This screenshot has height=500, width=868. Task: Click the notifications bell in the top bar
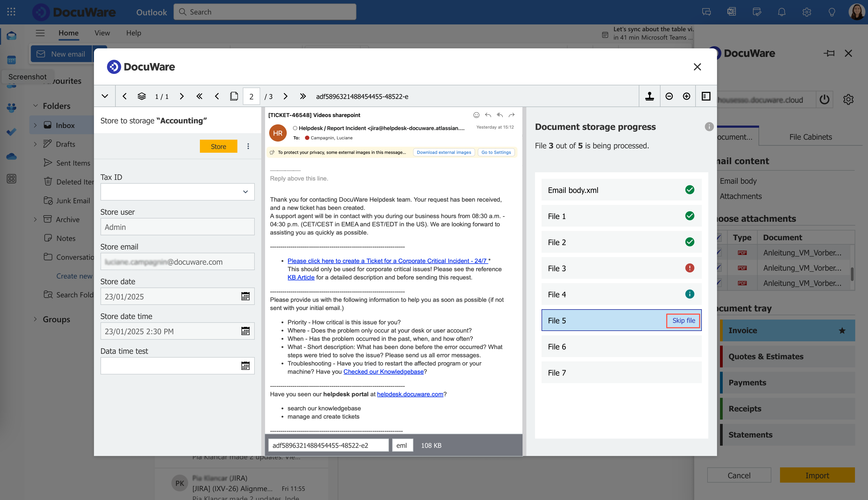point(782,12)
